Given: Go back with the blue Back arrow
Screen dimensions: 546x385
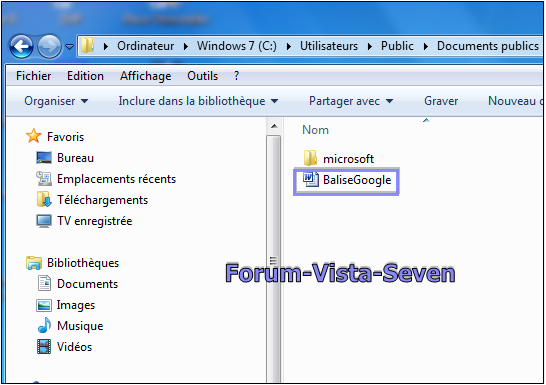Looking at the screenshot, I should [22, 46].
